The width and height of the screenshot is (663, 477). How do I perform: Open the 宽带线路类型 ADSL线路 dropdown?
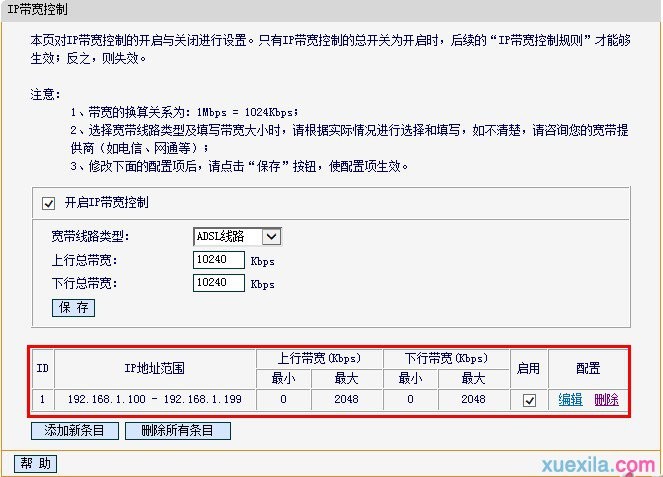[237, 236]
